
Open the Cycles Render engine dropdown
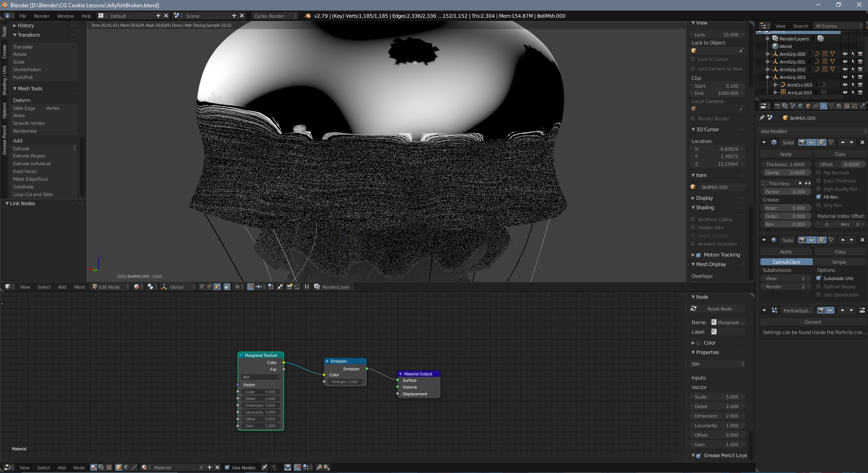pyautogui.click(x=274, y=15)
